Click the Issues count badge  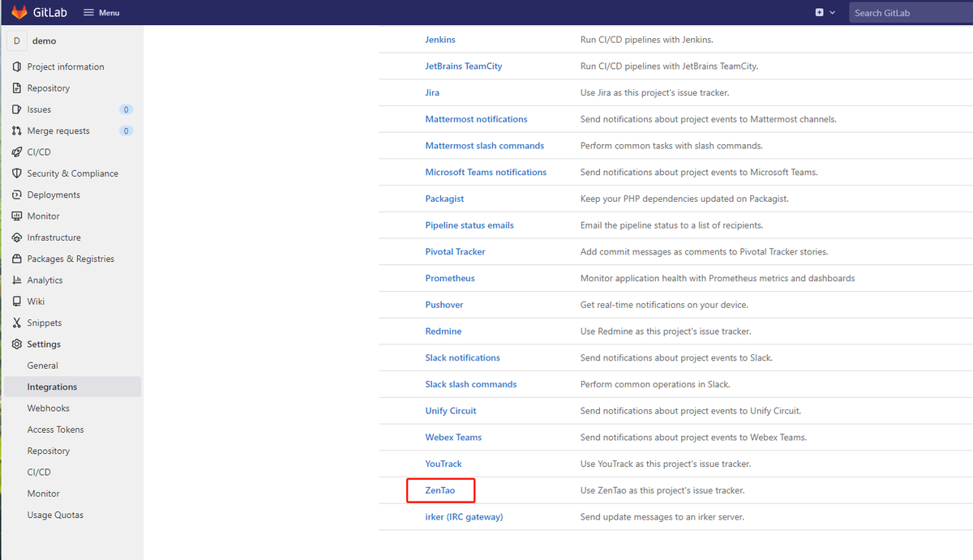(126, 109)
